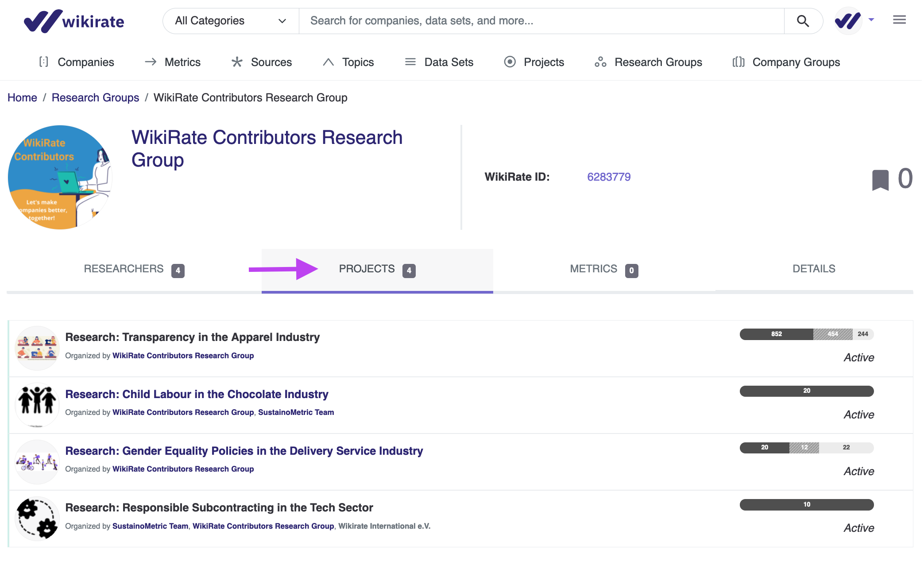Go to the Research Groups nav label
The height and width of the screenshot is (569, 924).
click(658, 62)
